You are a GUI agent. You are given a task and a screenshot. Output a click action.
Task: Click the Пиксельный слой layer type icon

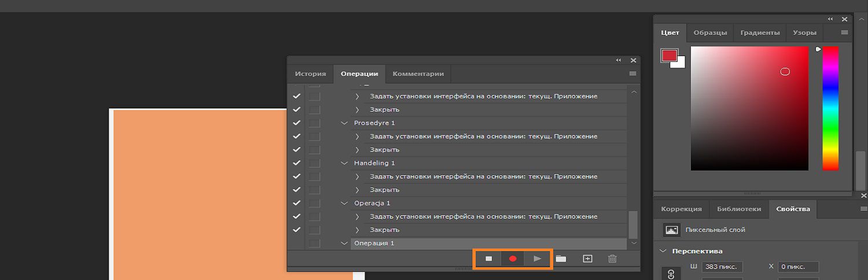pyautogui.click(x=672, y=230)
